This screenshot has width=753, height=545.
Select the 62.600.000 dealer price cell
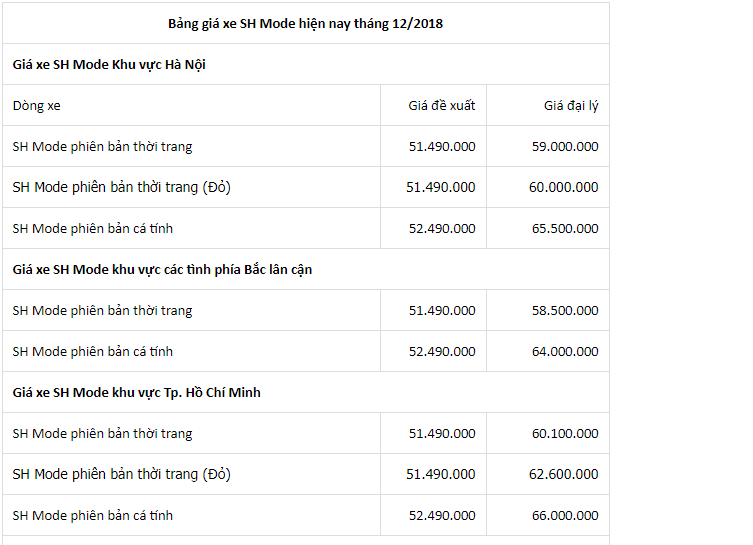click(x=563, y=474)
